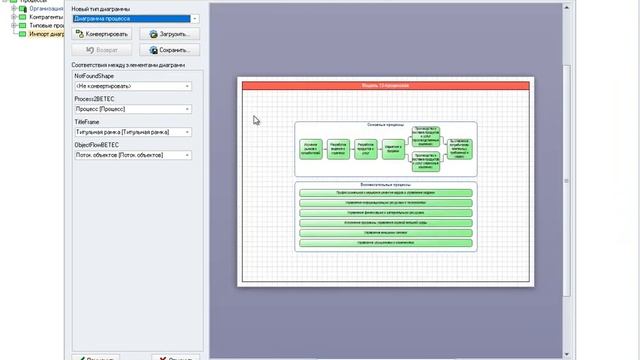Click the preview scrollbar down arrow

point(567,354)
